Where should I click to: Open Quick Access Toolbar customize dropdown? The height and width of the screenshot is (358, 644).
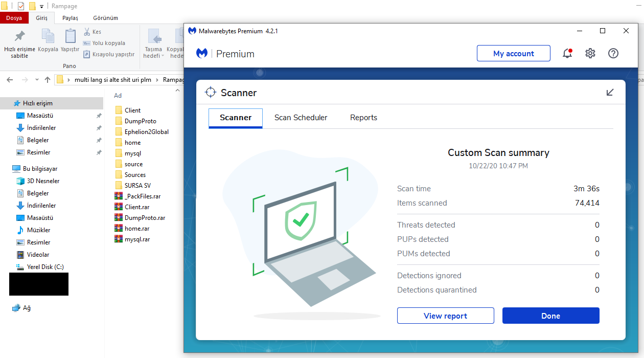(x=41, y=7)
